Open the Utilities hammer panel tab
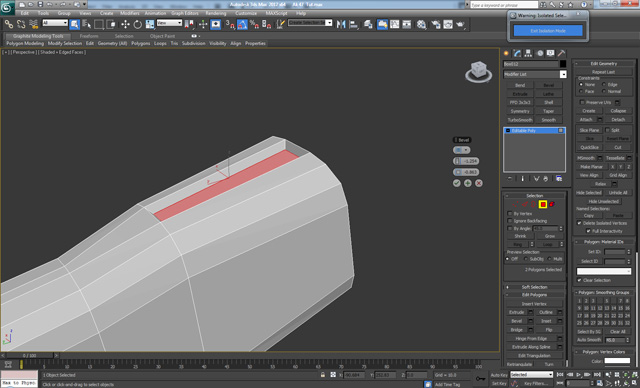 coord(562,53)
